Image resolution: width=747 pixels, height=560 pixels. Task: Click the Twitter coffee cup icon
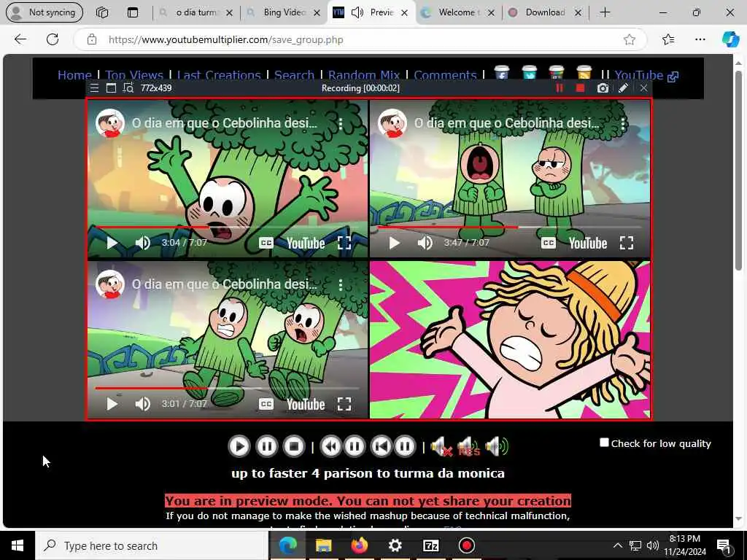point(530,72)
